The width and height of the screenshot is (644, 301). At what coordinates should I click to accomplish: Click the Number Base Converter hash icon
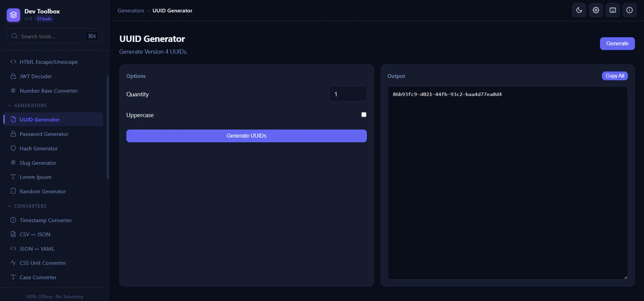coord(13,91)
